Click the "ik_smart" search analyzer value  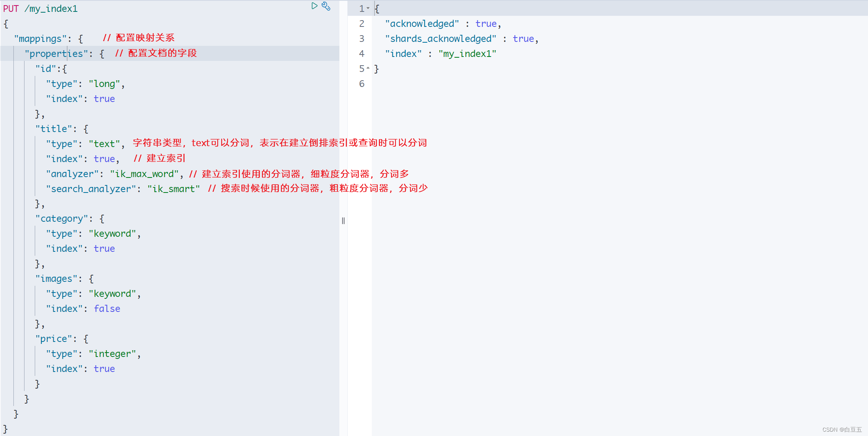pyautogui.click(x=174, y=189)
